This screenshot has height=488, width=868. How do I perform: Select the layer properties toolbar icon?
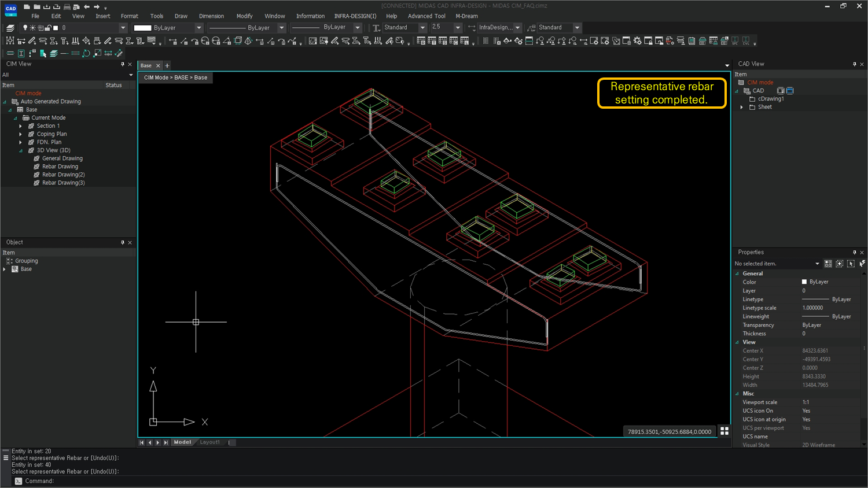(9, 27)
